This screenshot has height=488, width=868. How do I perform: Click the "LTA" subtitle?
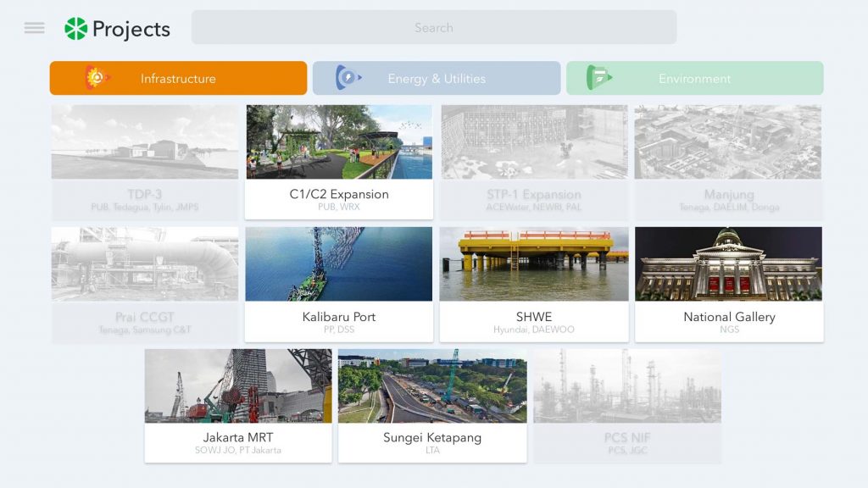pyautogui.click(x=432, y=451)
